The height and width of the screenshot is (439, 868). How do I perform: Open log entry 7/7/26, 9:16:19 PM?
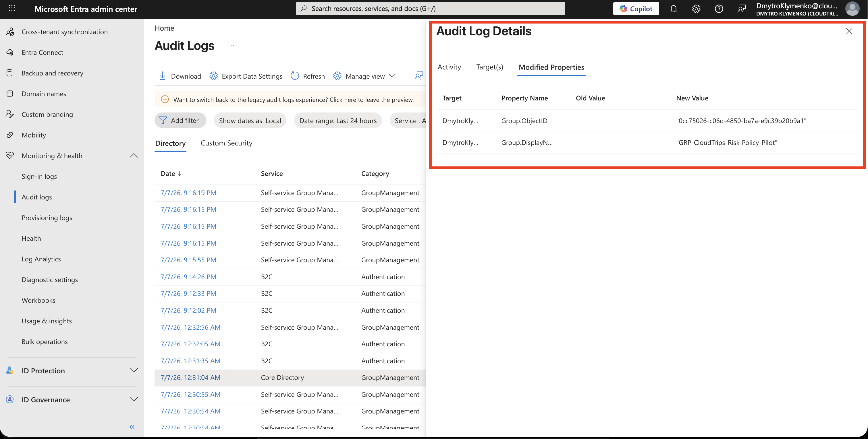tap(188, 193)
